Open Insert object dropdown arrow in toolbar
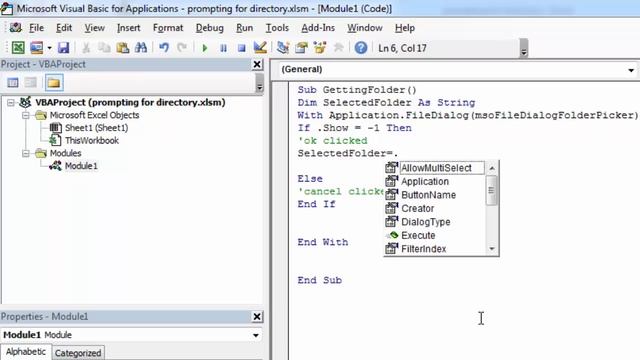The height and width of the screenshot is (360, 640). click(x=49, y=48)
